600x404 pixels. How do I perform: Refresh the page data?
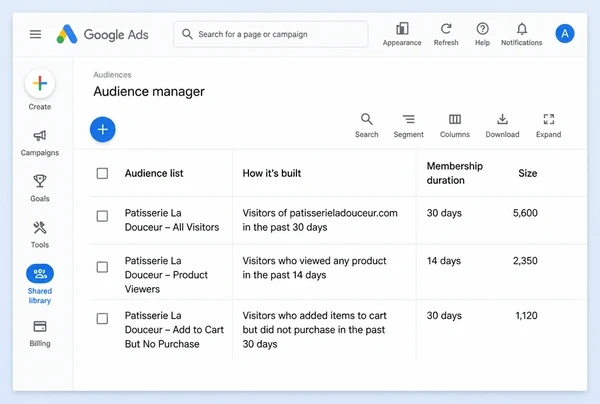point(446,34)
